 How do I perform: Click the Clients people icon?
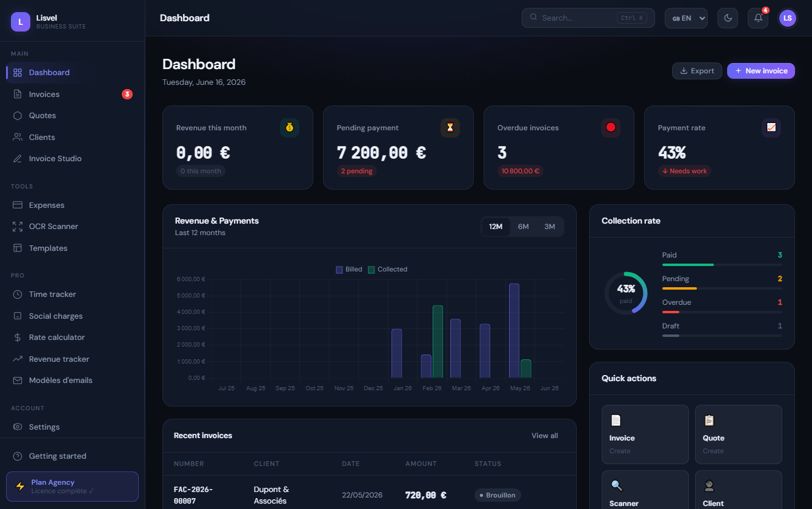click(x=18, y=138)
